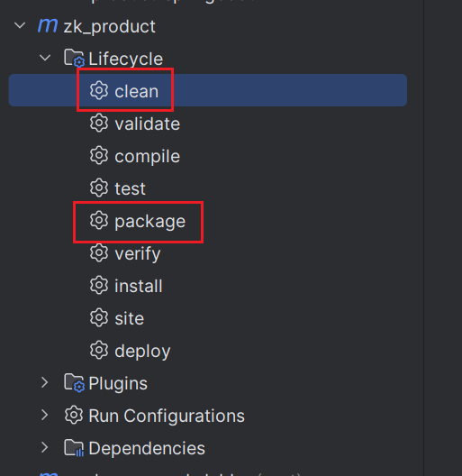
Task: Collapse the Lifecycle node
Action: [x=45, y=58]
